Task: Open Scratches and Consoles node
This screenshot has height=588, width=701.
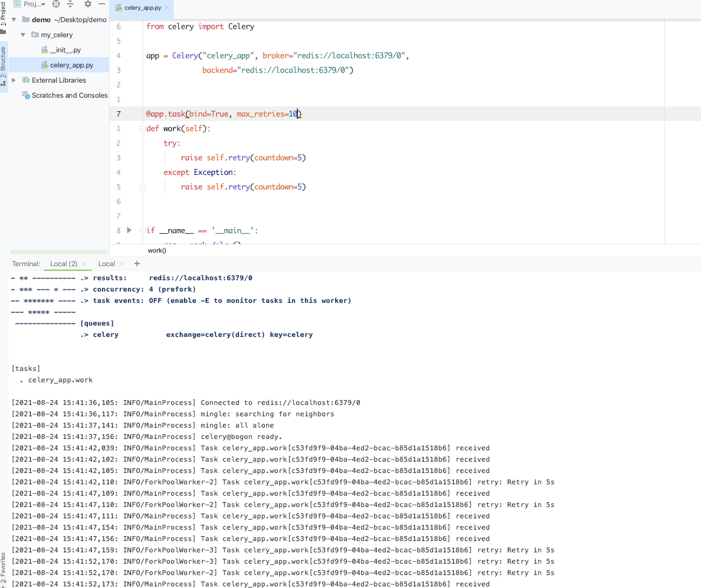Action: 70,95
